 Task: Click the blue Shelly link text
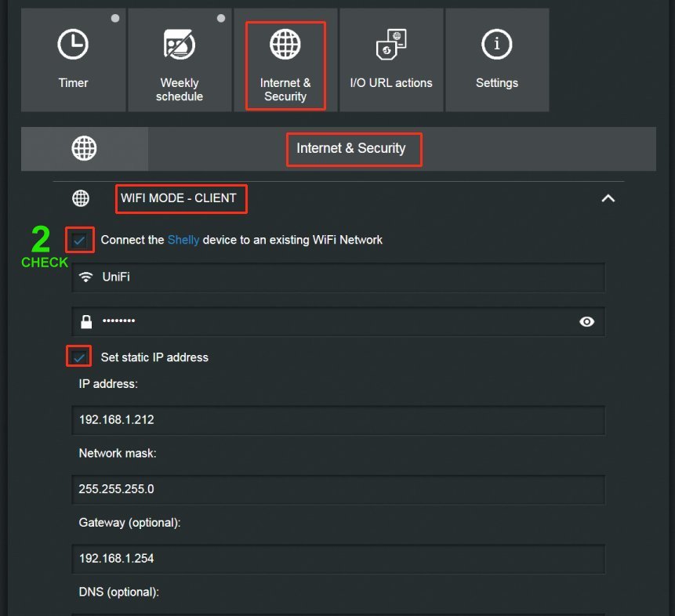[183, 240]
